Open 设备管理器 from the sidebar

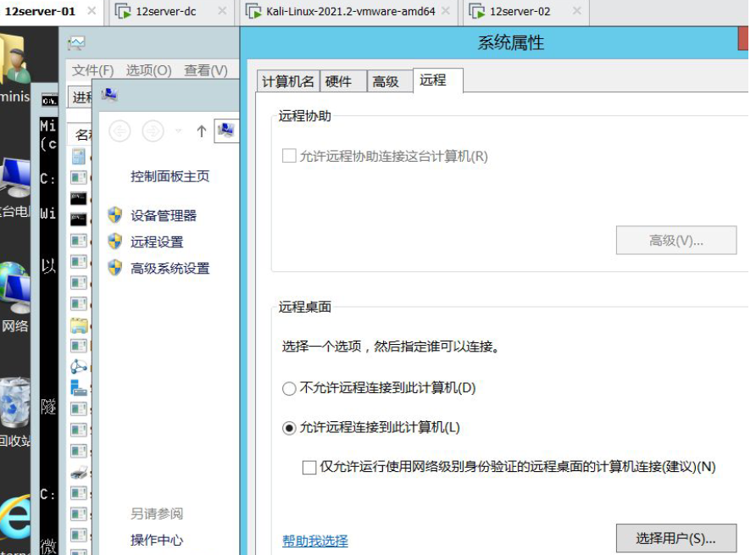pos(163,215)
